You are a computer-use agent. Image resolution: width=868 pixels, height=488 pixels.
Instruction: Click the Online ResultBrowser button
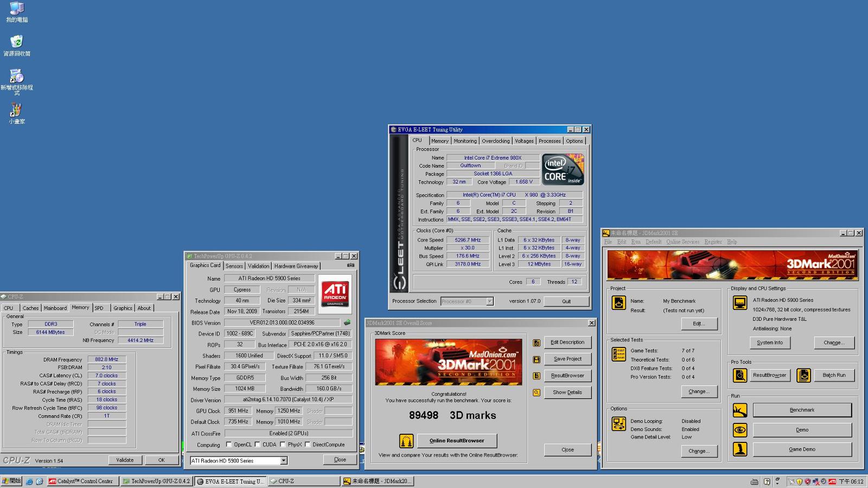[457, 441]
